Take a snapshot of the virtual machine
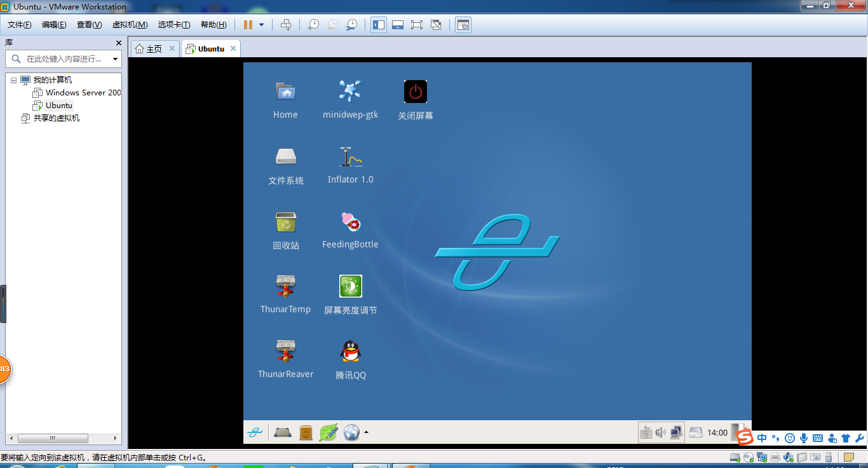The height and width of the screenshot is (468, 868). point(313,25)
